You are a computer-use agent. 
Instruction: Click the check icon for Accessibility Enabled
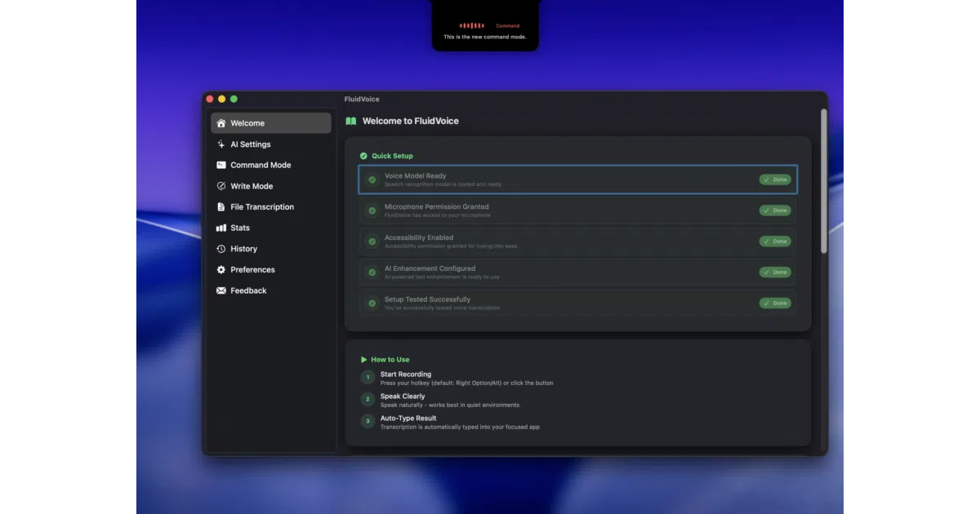tap(372, 241)
